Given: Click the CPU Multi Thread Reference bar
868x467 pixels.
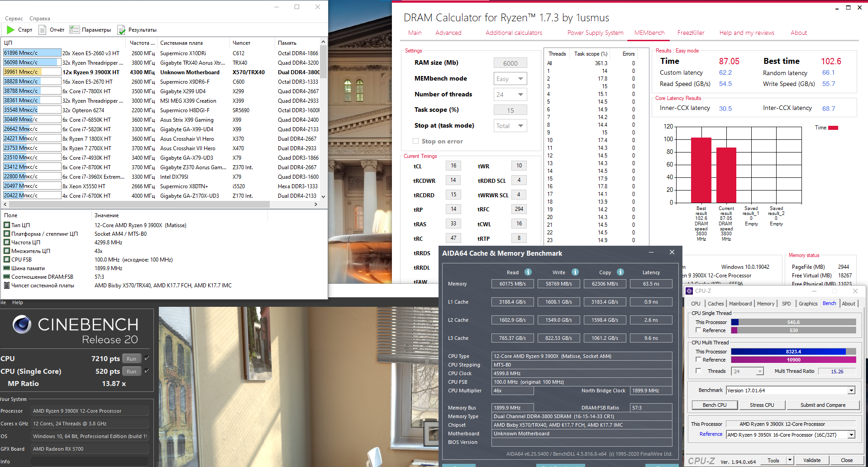Looking at the screenshot, I should (793, 360).
